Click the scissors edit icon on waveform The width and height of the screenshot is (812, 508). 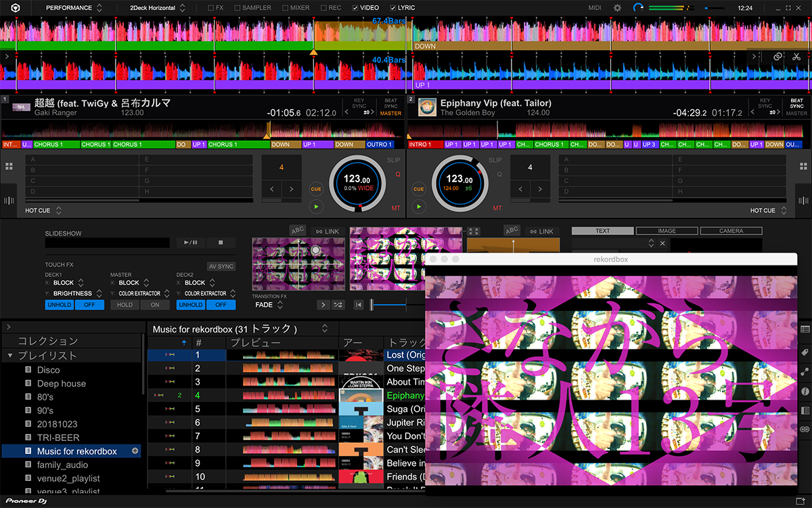point(796,57)
